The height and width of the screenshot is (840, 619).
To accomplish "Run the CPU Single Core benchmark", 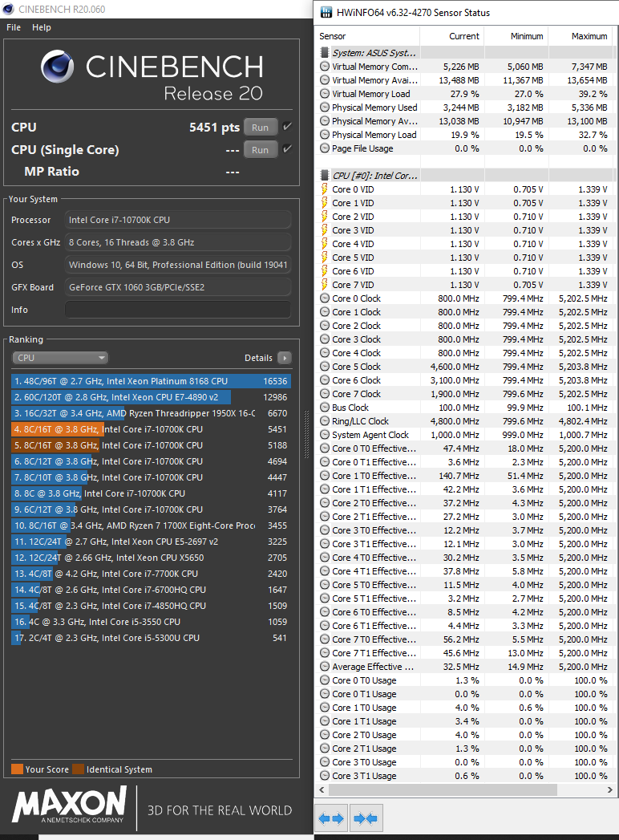I will point(261,150).
